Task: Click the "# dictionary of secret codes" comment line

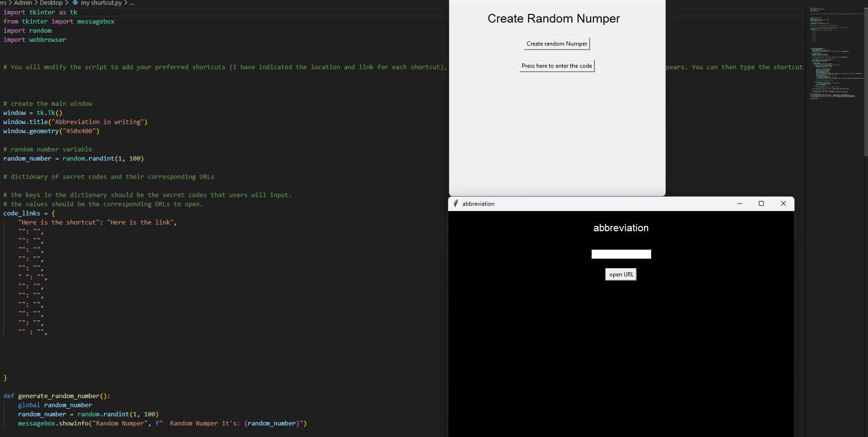Action: click(109, 177)
